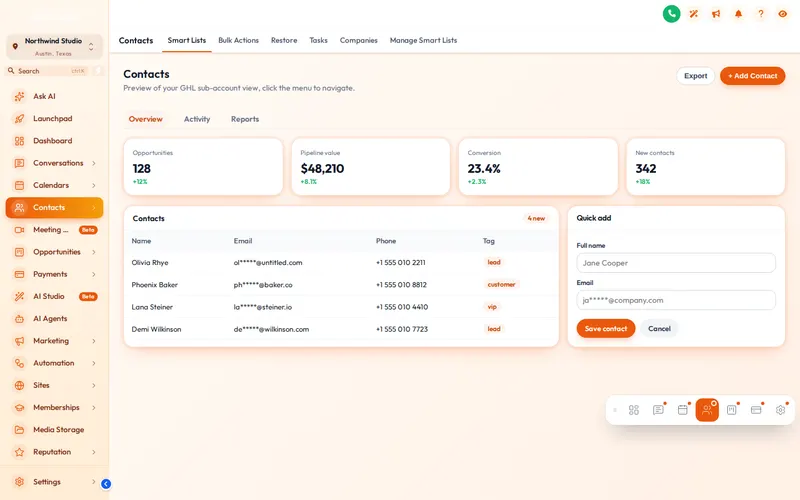
Task: Click the '4 new' badge in Contacts
Action: click(536, 218)
